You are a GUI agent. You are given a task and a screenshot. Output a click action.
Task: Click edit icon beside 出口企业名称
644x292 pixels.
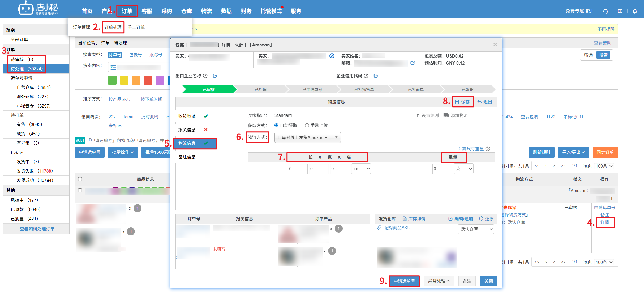click(x=215, y=76)
